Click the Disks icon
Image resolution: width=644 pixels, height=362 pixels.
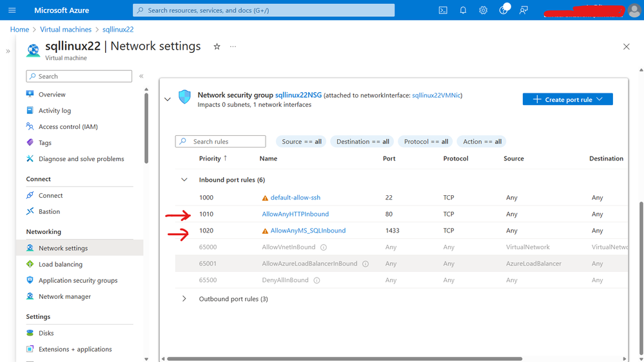coord(30,333)
